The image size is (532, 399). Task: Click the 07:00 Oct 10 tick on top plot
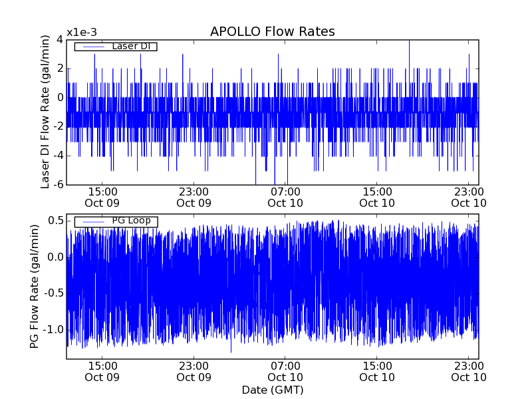coord(286,197)
